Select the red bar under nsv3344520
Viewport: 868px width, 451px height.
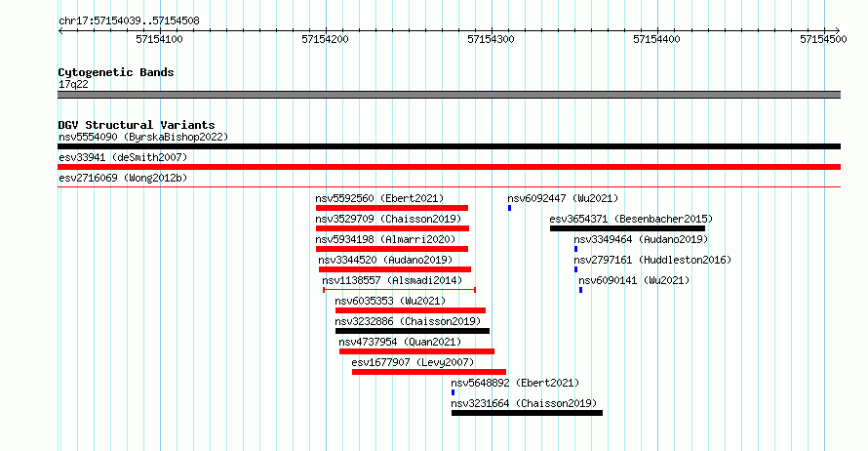pyautogui.click(x=395, y=269)
